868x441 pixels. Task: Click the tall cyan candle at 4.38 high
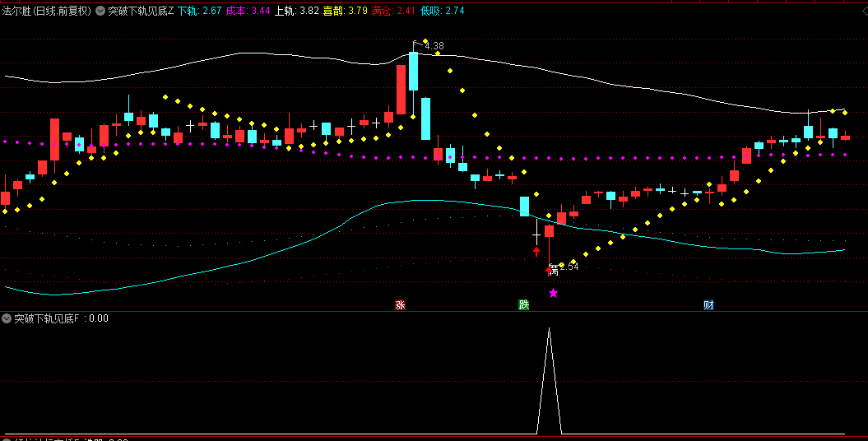(x=413, y=71)
